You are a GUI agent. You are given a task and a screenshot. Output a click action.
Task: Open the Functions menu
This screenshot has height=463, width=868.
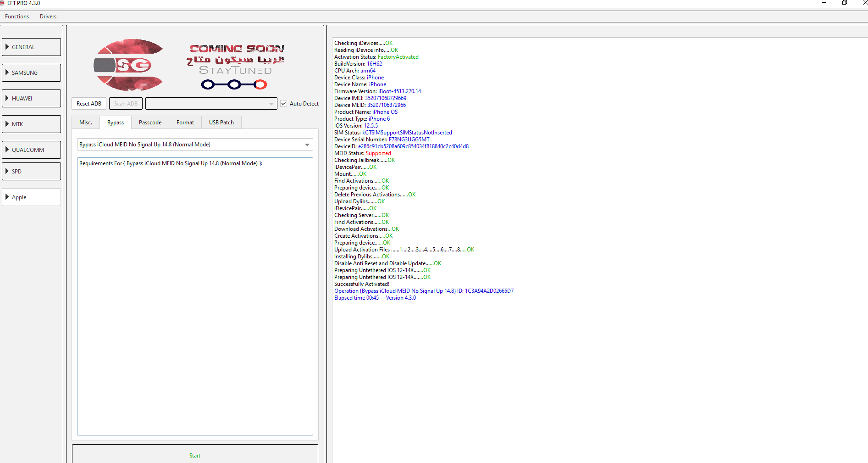point(17,17)
